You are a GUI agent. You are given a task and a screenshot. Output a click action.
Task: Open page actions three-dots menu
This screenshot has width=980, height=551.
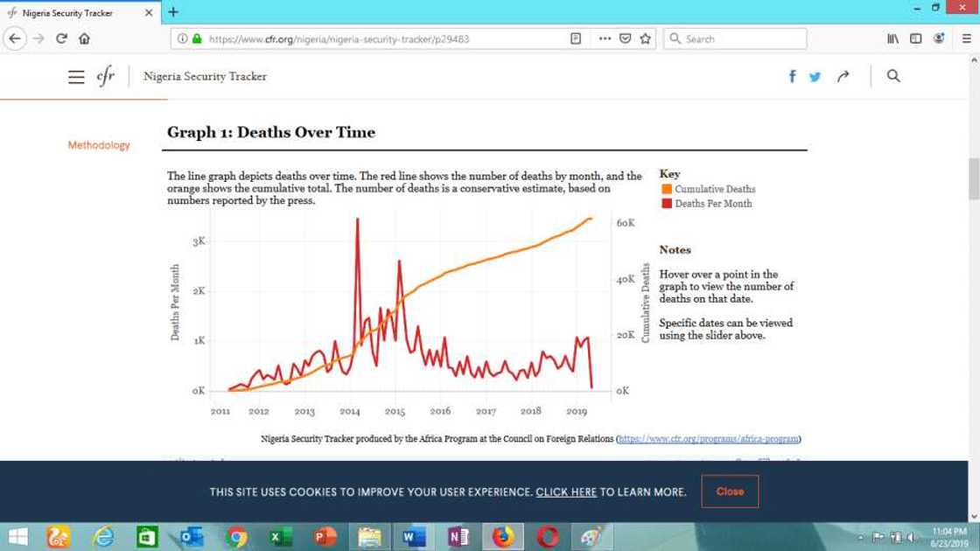pos(605,38)
